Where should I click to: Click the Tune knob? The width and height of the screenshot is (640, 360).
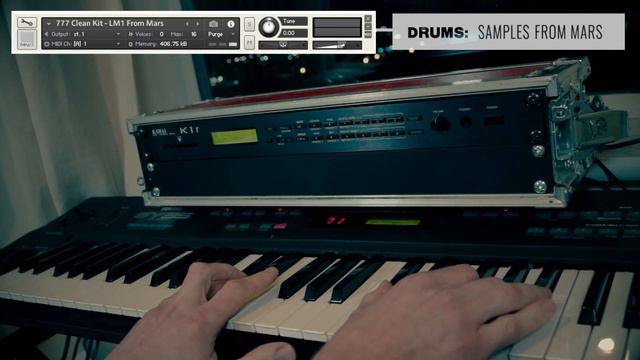pos(268,27)
